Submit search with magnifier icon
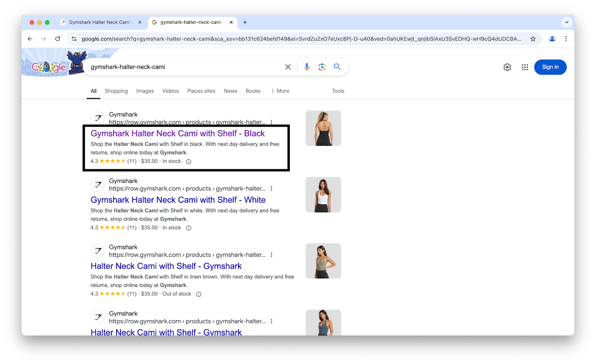Screen dimensions: 596x364 point(337,67)
